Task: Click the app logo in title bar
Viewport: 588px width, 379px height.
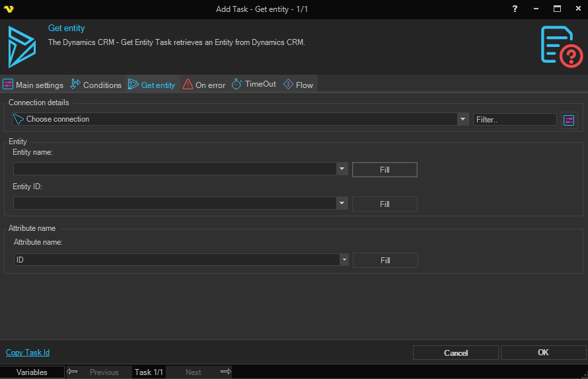Action: tap(9, 9)
